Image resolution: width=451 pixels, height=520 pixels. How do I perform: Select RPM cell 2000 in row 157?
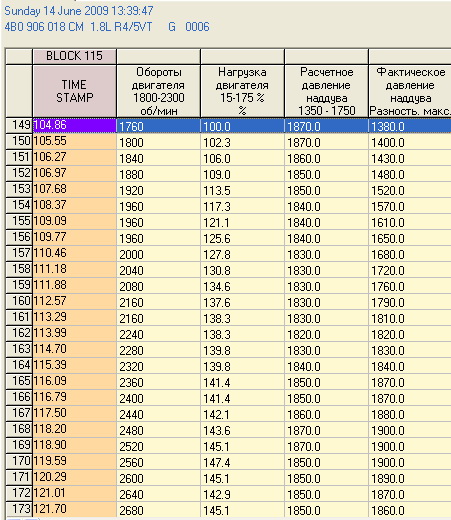point(159,254)
